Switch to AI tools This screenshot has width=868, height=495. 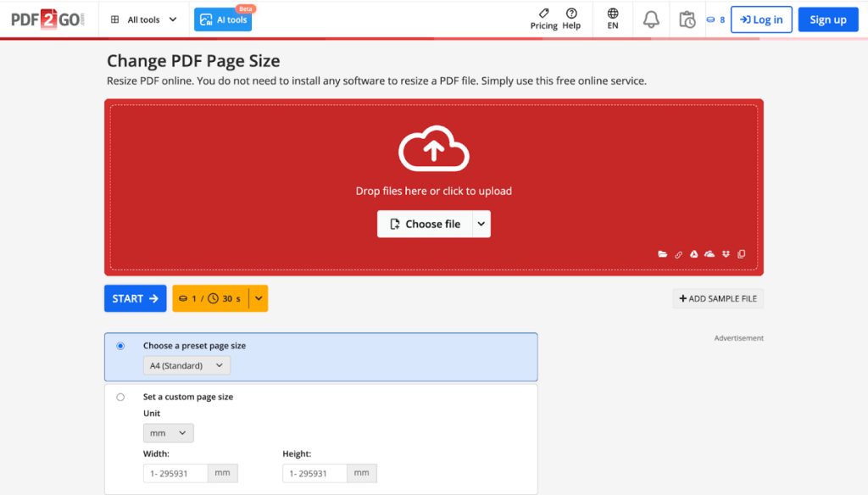point(222,18)
